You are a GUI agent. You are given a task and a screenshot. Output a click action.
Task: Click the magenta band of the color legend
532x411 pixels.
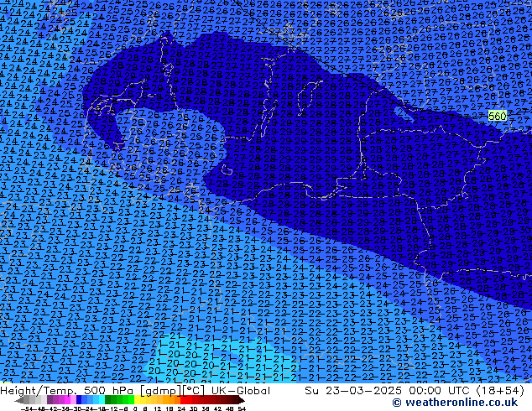(x=67, y=400)
